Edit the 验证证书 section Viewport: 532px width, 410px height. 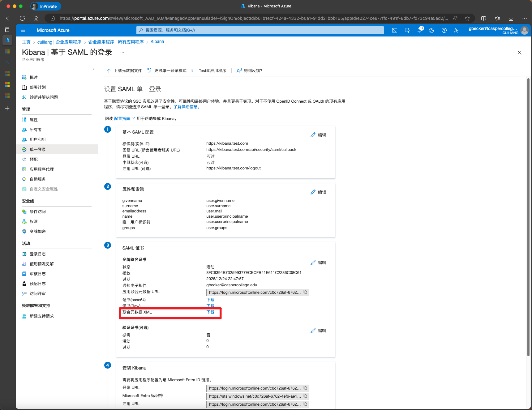click(318, 331)
